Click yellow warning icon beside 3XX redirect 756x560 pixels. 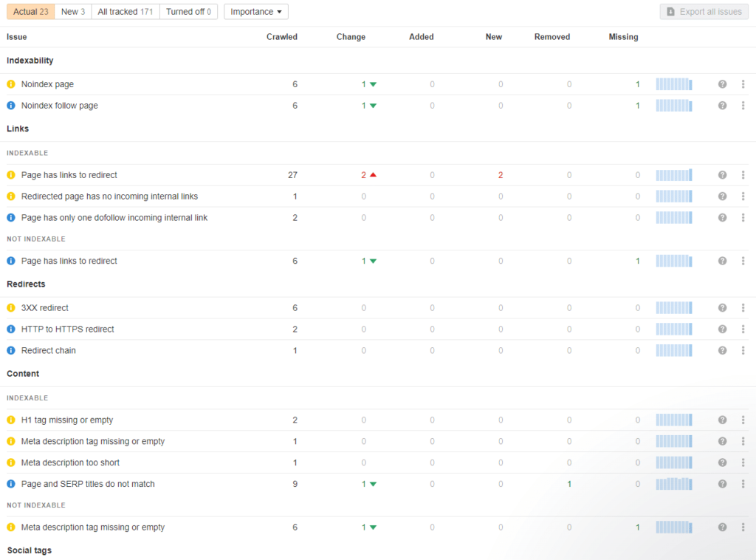click(11, 308)
